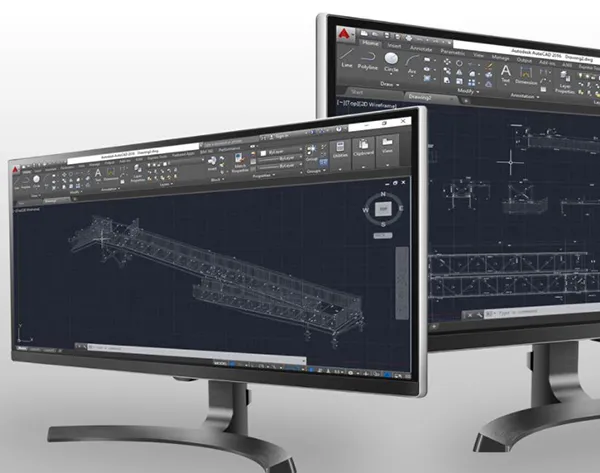The image size is (600, 473).
Task: Click the New file icon on back monitor
Action: tap(364, 34)
